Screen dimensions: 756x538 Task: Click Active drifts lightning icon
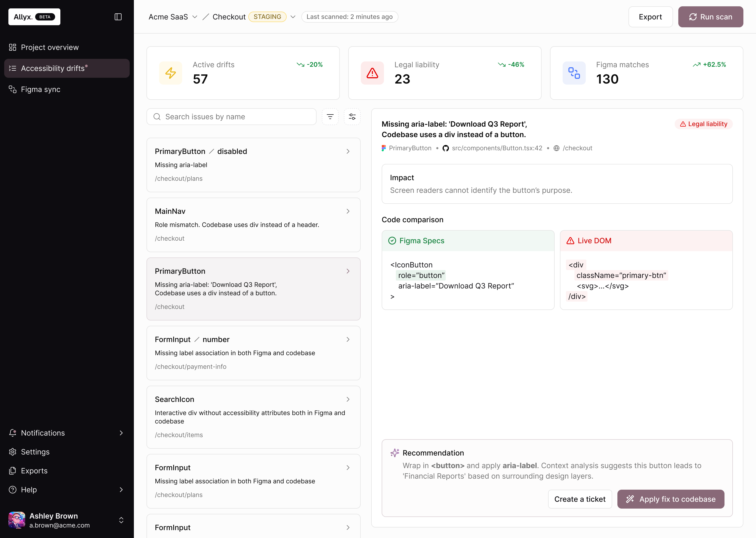(171, 73)
